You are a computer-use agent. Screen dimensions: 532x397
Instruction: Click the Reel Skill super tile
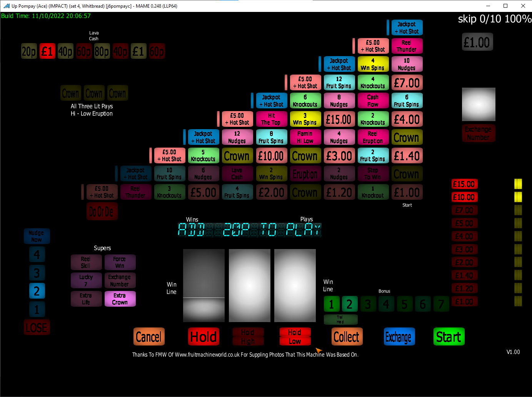pyautogui.click(x=86, y=262)
